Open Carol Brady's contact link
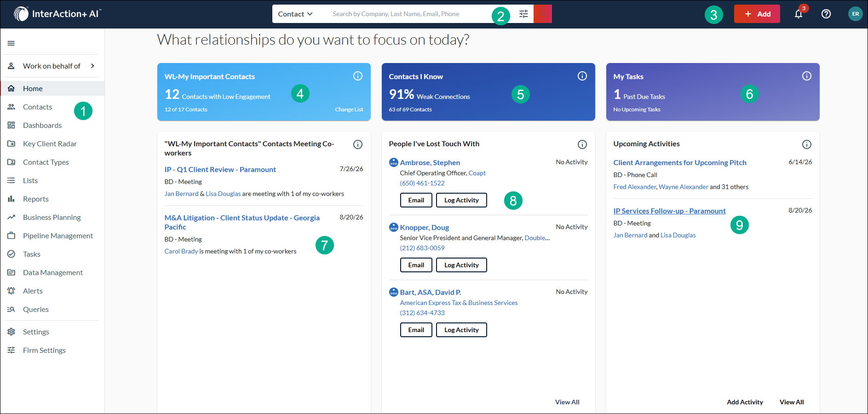 pyautogui.click(x=181, y=251)
